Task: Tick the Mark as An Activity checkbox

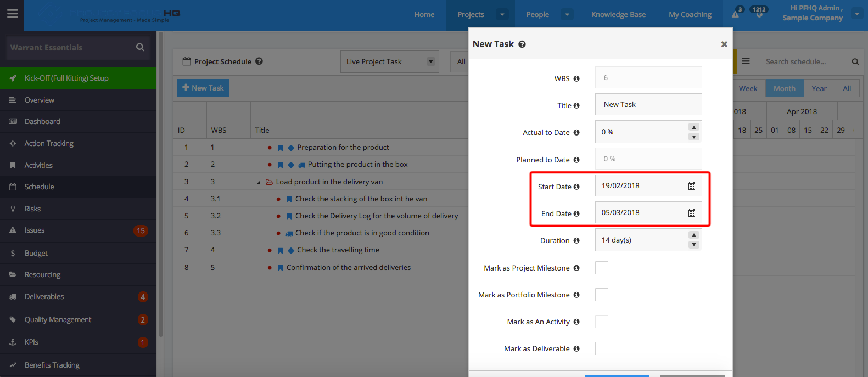Action: [x=602, y=322]
